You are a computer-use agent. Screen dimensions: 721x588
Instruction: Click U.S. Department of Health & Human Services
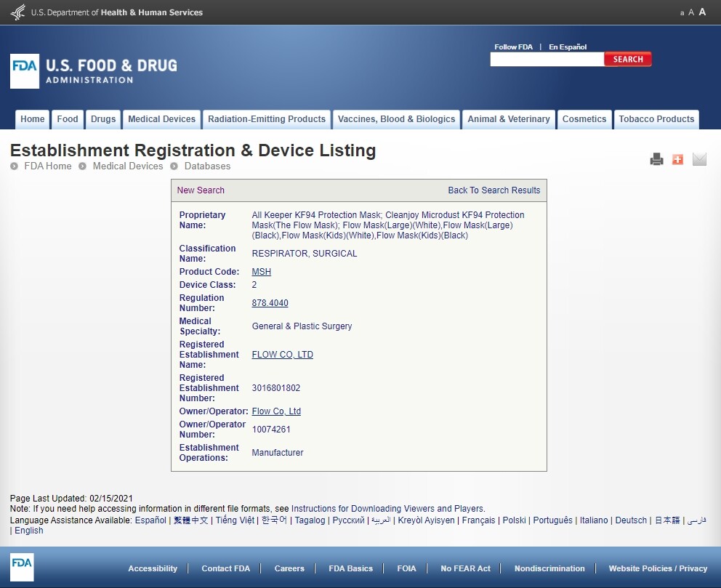pyautogui.click(x=117, y=12)
